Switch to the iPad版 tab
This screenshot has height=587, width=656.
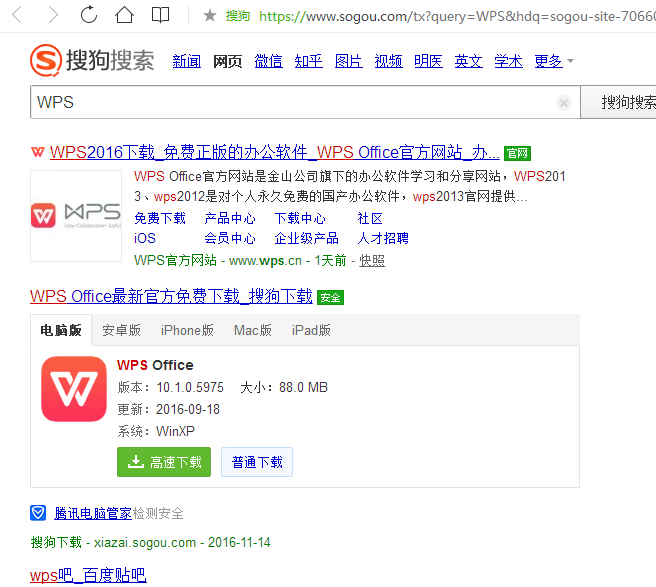[311, 330]
